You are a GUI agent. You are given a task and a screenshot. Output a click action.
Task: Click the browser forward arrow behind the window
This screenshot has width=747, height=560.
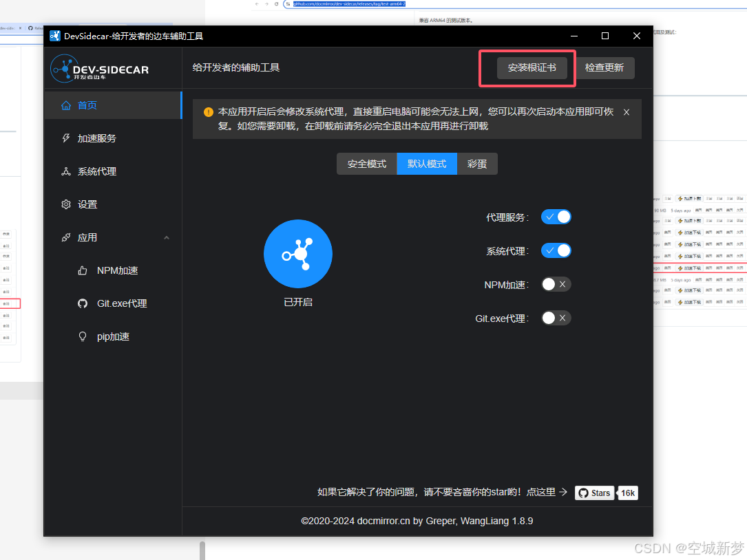click(267, 4)
